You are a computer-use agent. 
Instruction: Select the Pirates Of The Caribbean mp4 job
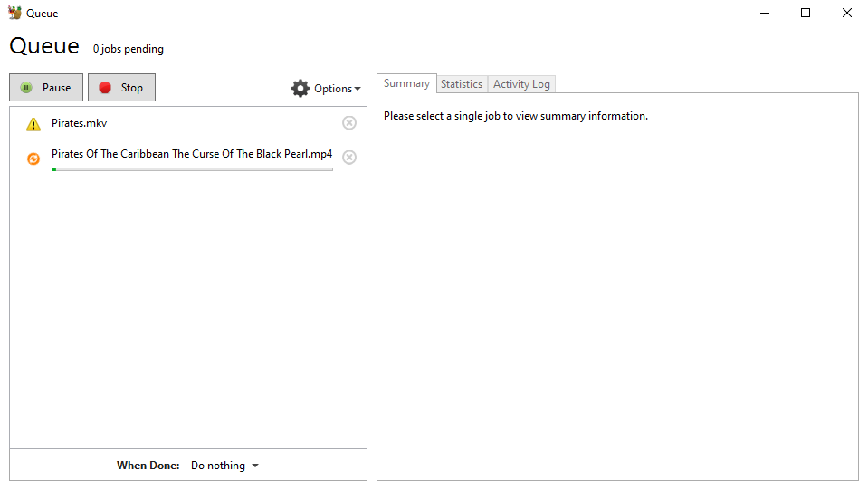coord(188,158)
